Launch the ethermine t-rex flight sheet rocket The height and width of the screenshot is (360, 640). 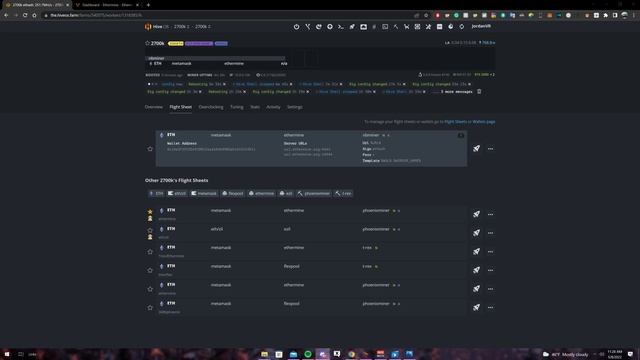tap(476, 251)
